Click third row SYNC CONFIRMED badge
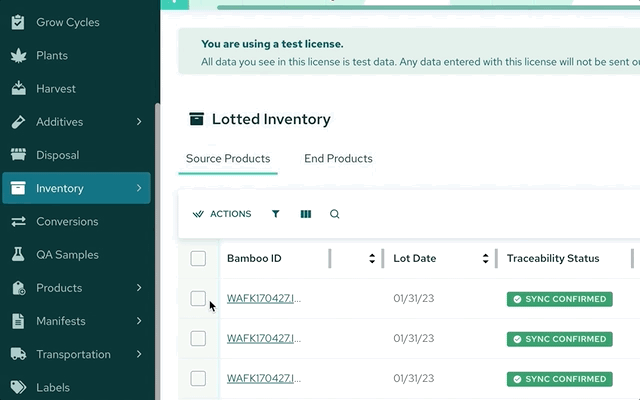Image resolution: width=640 pixels, height=400 pixels. (x=560, y=379)
